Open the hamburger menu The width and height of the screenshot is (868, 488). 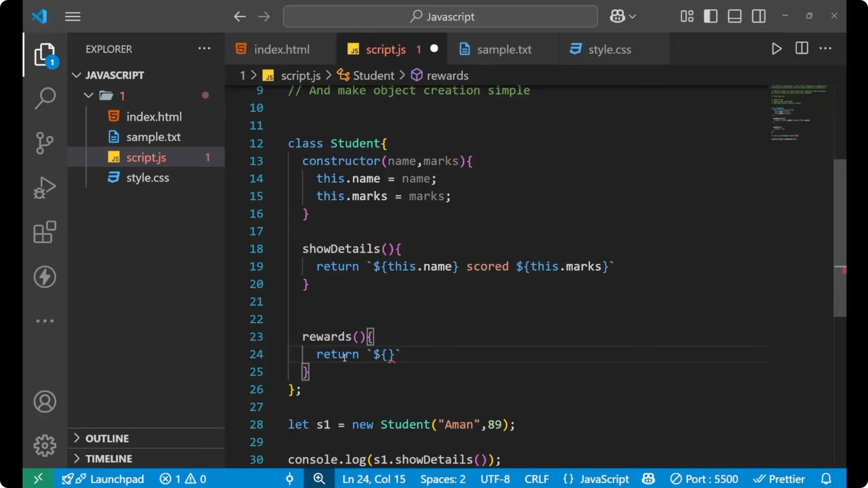point(72,16)
